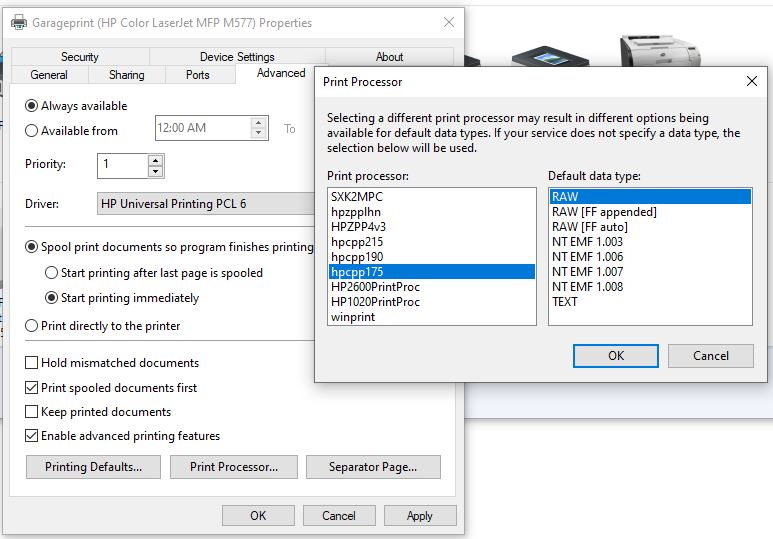Switch to the Ports tab
This screenshot has width=773, height=539.
pyautogui.click(x=198, y=75)
